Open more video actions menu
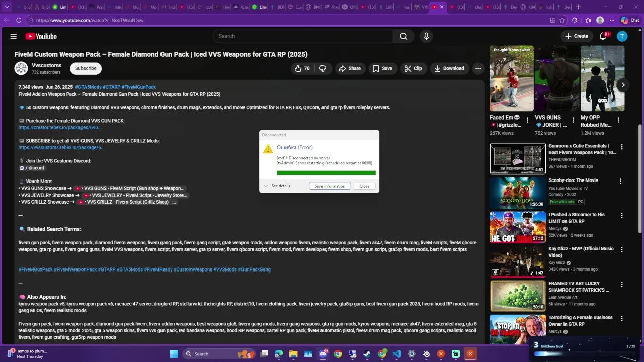This screenshot has width=644, height=362. (x=478, y=68)
